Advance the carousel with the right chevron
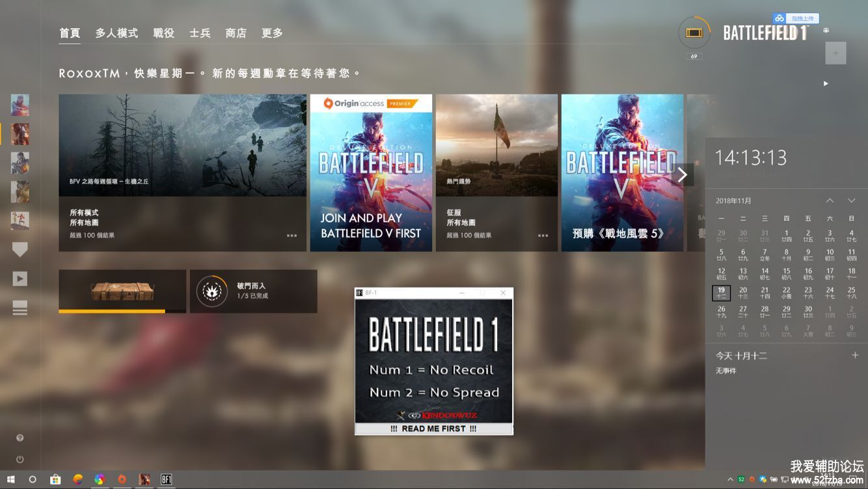 (683, 175)
